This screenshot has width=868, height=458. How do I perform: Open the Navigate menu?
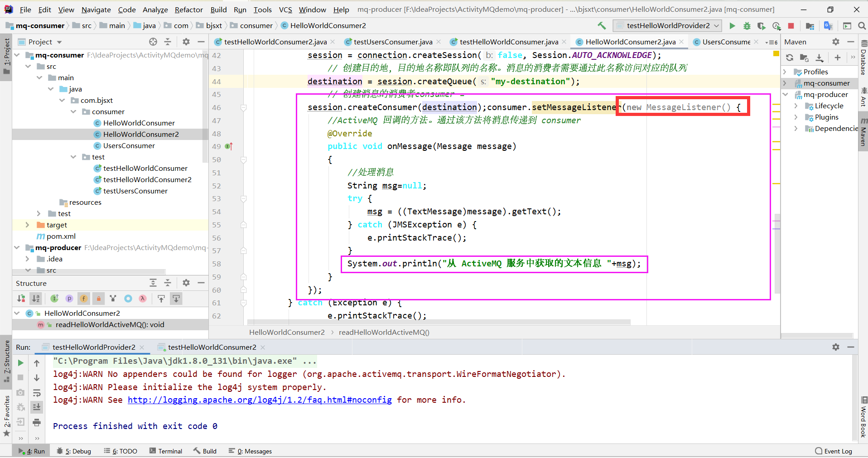pos(96,10)
